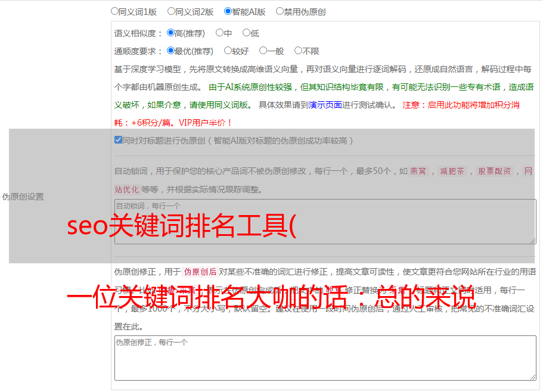The width and height of the screenshot is (543, 392).
Task: Click the red 注意 points warning text
Action: click(317, 114)
